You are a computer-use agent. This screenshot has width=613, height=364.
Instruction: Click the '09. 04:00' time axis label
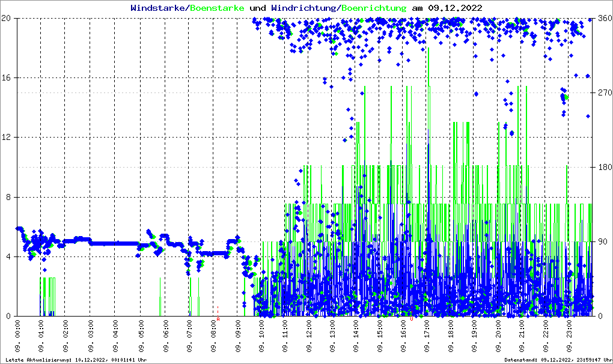click(x=115, y=336)
